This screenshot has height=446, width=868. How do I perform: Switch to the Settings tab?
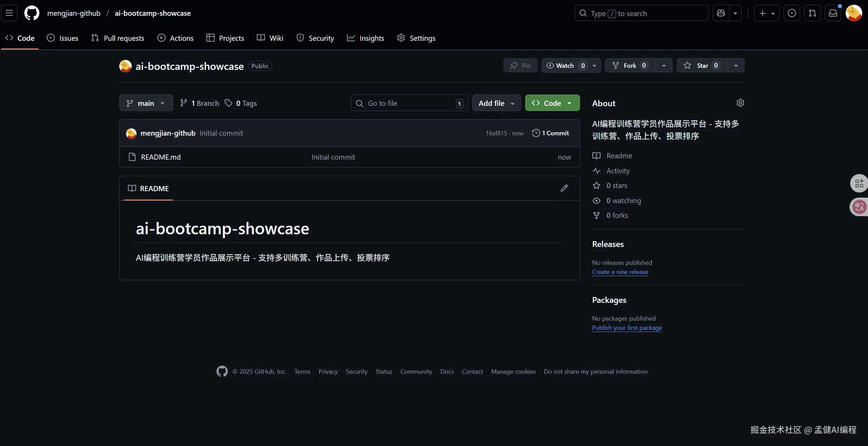click(416, 38)
